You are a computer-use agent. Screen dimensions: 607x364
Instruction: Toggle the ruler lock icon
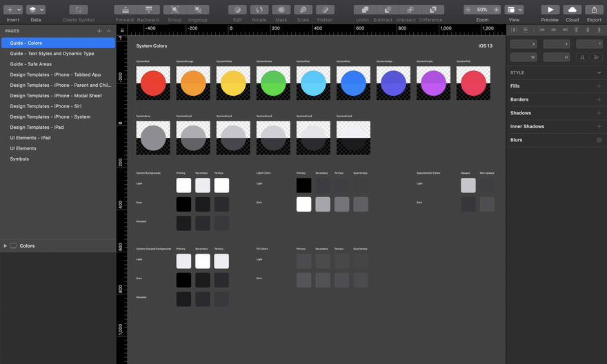point(122,30)
